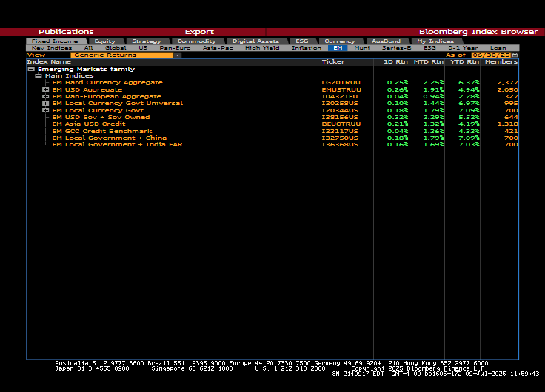545x392 pixels.
Task: Sort by Ticker column header
Action: tap(333, 62)
